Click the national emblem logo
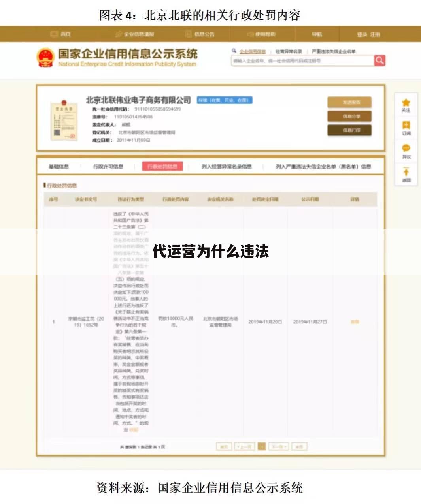Image resolution: width=421 pixels, height=504 pixels. [x=45, y=58]
